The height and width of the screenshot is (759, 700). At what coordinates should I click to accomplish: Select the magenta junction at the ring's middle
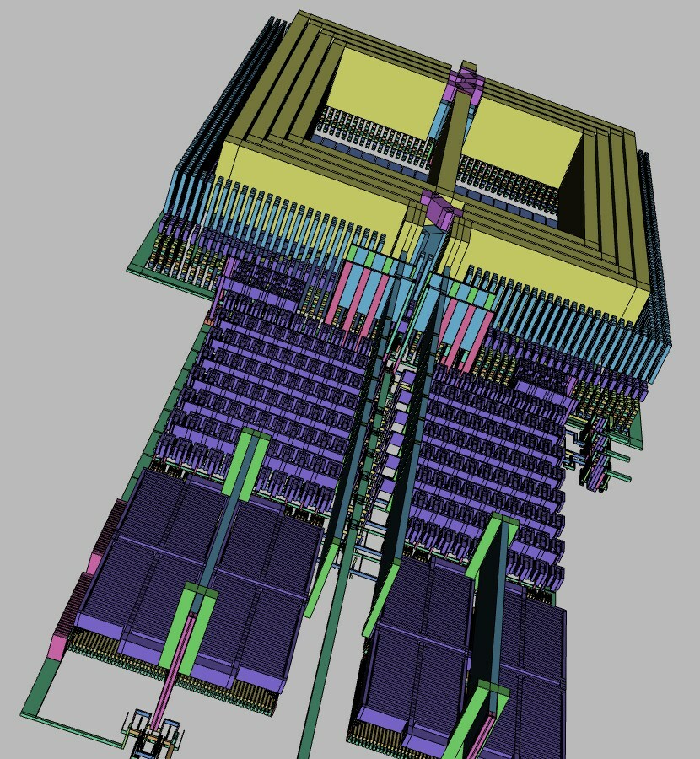[x=439, y=208]
